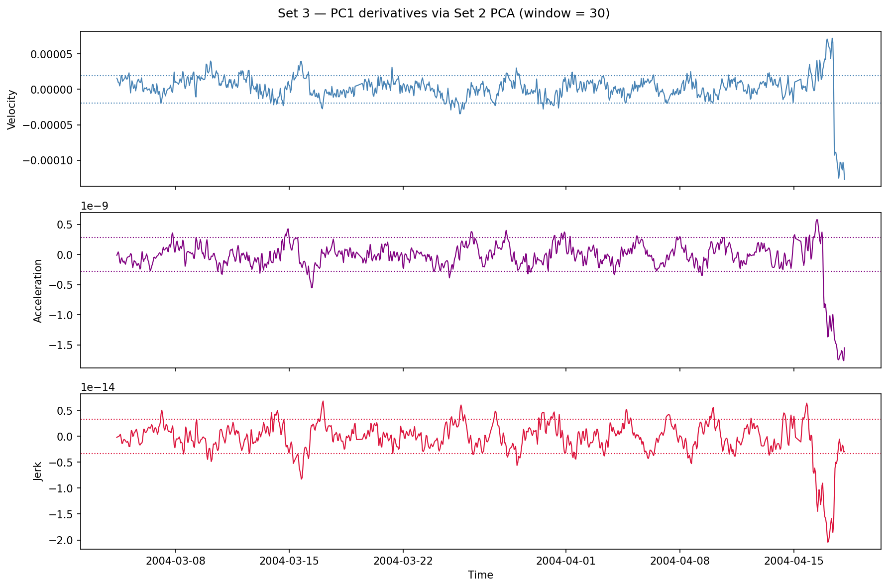Click the Velocity y-axis label
888x588 pixels.
pyautogui.click(x=12, y=110)
